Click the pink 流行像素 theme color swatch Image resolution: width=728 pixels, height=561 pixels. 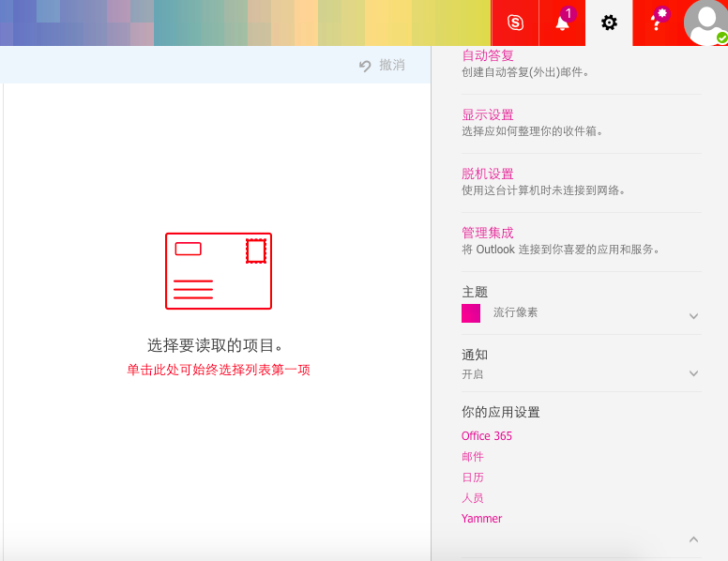click(x=471, y=313)
